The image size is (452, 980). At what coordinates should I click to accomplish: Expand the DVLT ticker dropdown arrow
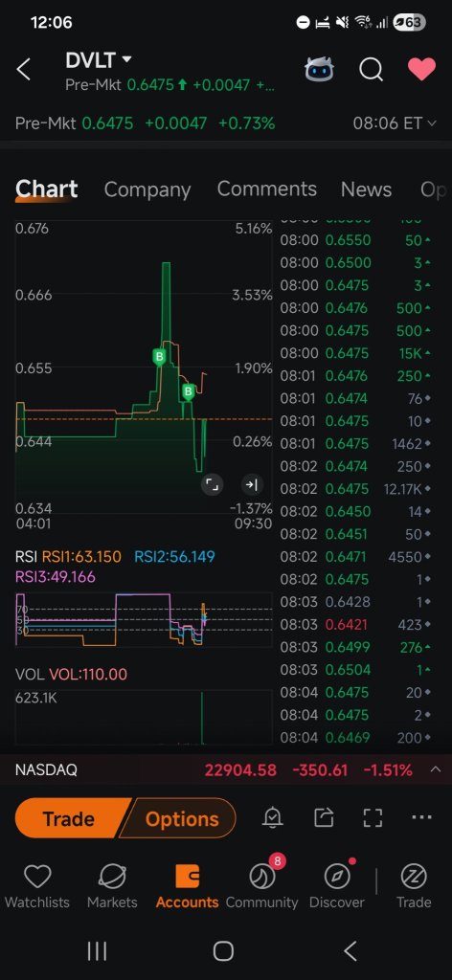tap(127, 59)
